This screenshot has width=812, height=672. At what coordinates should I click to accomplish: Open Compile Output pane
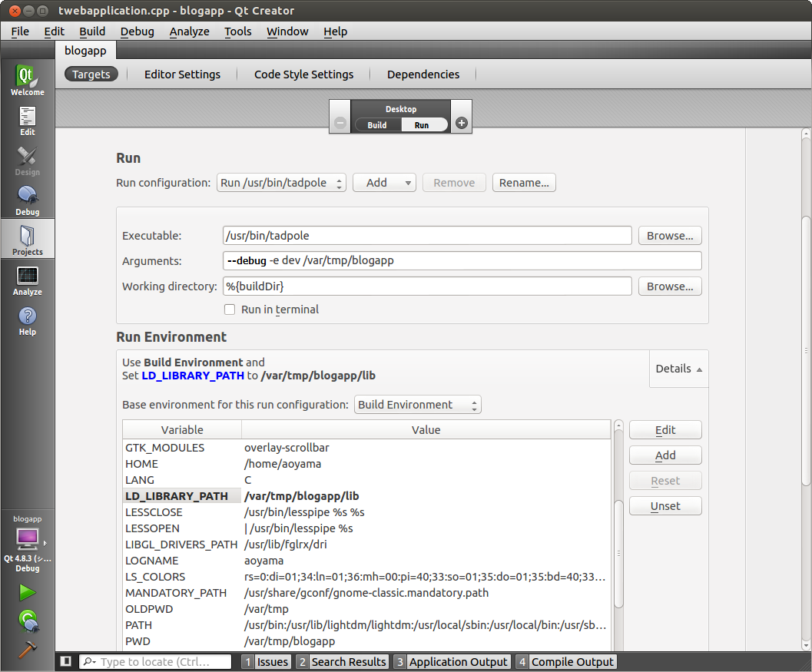click(x=565, y=662)
